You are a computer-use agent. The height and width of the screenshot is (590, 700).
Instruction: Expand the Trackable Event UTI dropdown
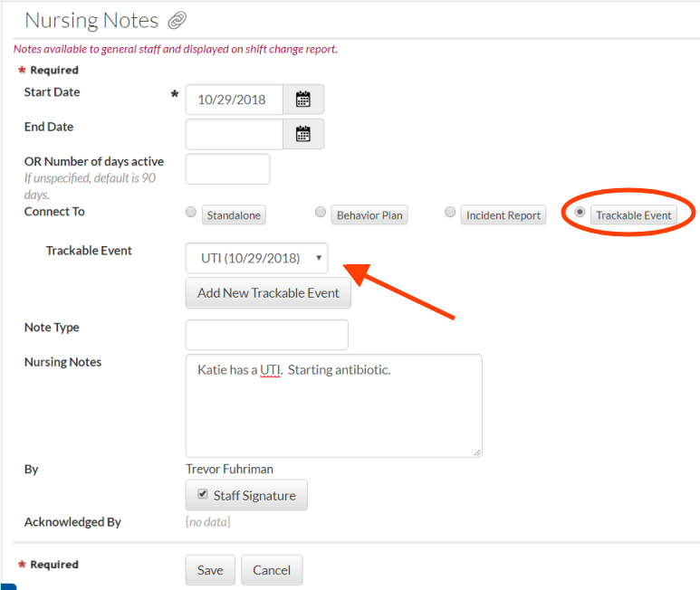[257, 259]
